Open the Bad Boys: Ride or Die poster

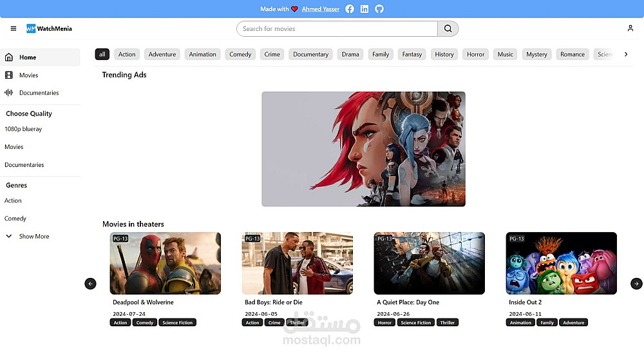point(298,263)
